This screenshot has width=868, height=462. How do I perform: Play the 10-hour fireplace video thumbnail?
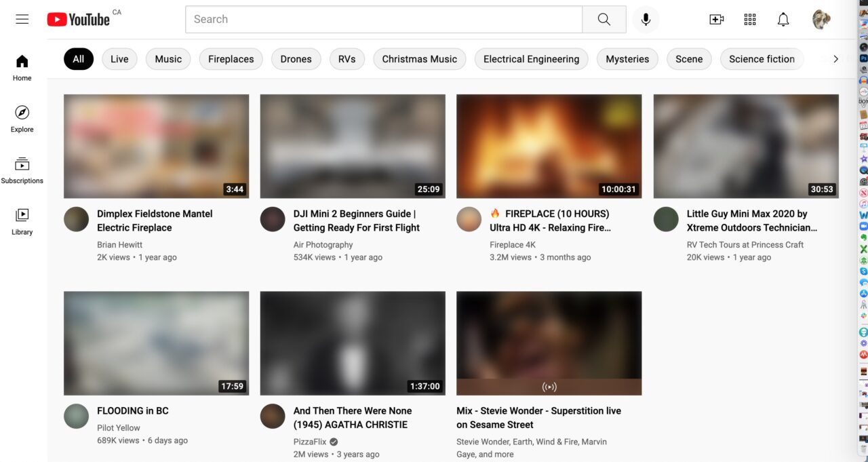pos(549,146)
